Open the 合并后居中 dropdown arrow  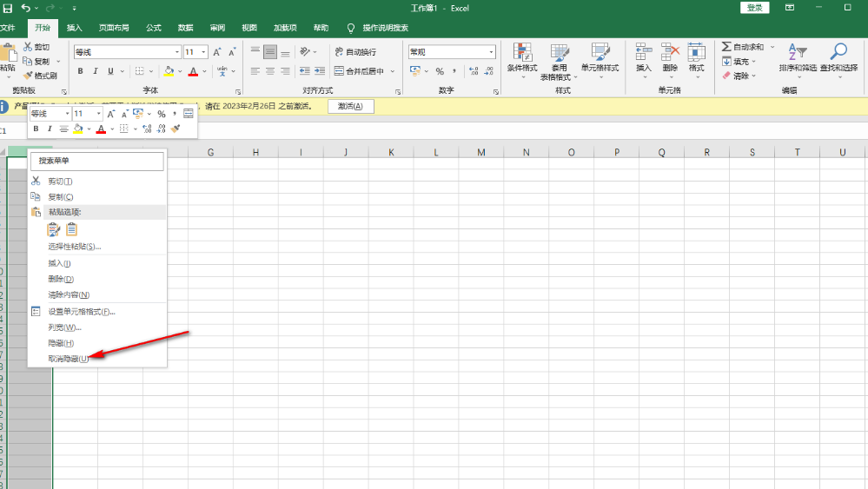(393, 71)
